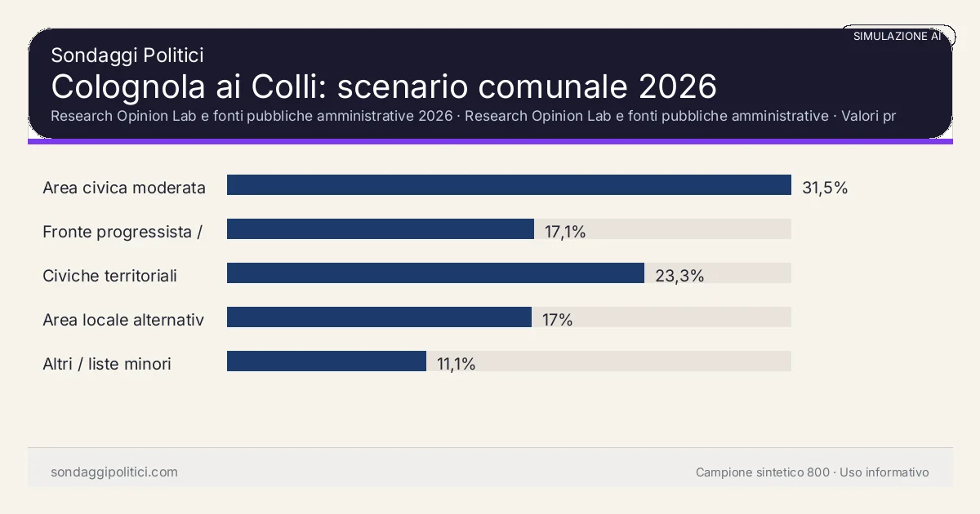This screenshot has width=980, height=514.
Task: Click the purple accent line under header
Action: pos(490,141)
